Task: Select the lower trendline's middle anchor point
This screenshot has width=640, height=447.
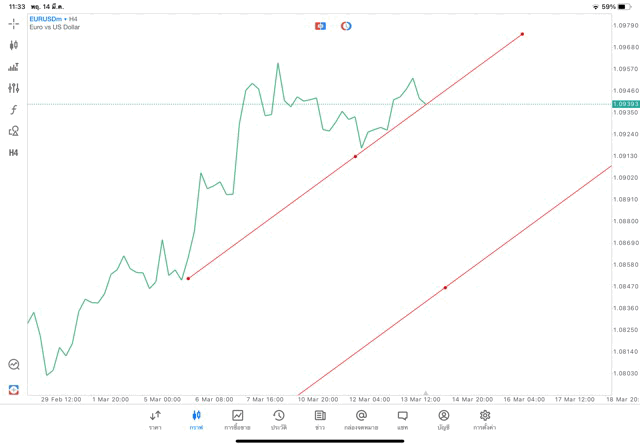Action: [x=445, y=288]
